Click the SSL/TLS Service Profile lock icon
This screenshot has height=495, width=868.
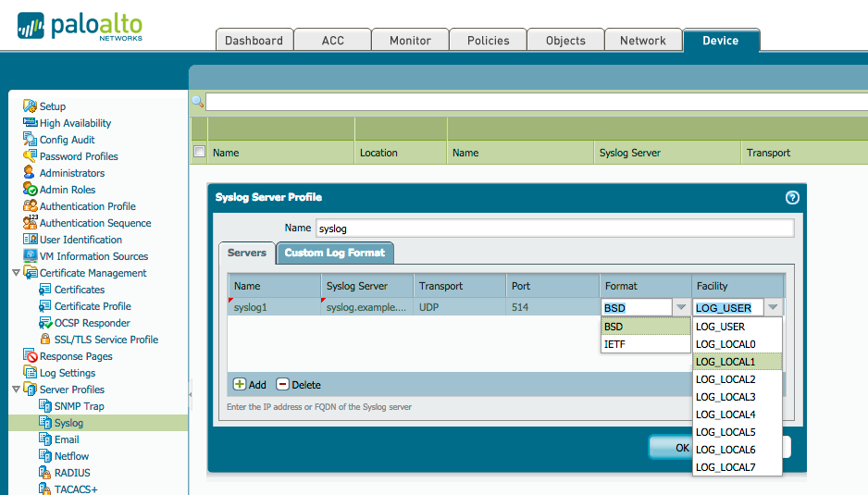(46, 340)
